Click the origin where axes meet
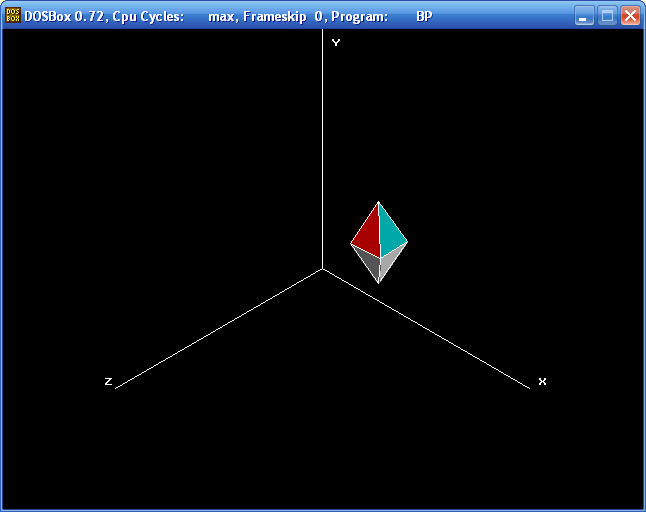Viewport: 646px width, 512px height. pos(323,269)
